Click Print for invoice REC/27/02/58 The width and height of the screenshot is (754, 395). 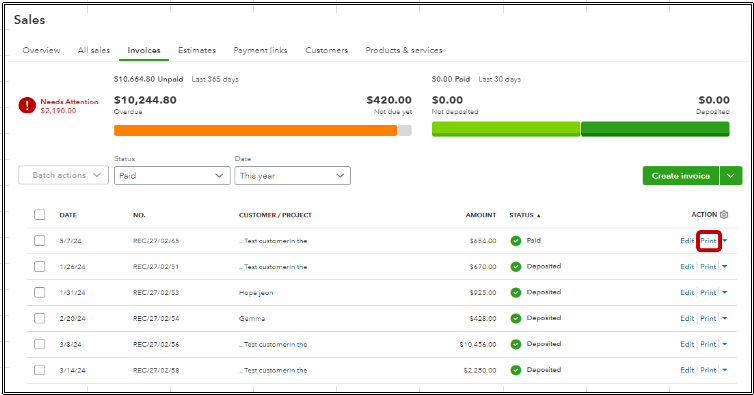coord(708,370)
